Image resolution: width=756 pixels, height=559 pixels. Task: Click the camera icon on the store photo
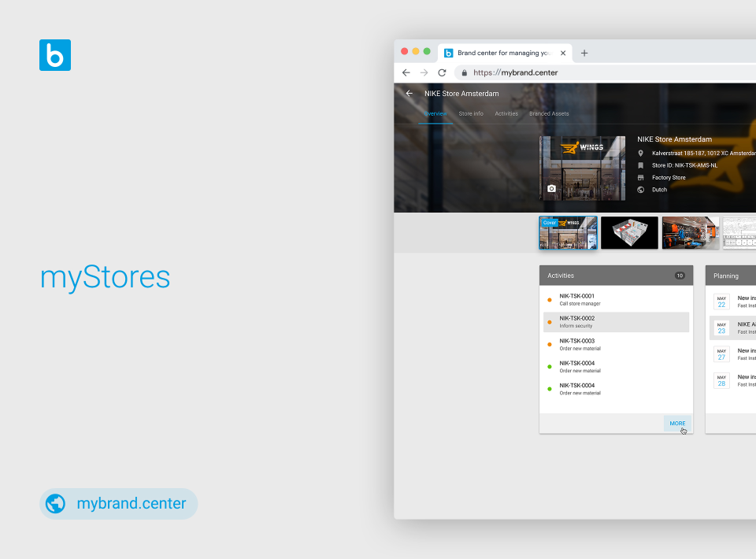[550, 188]
